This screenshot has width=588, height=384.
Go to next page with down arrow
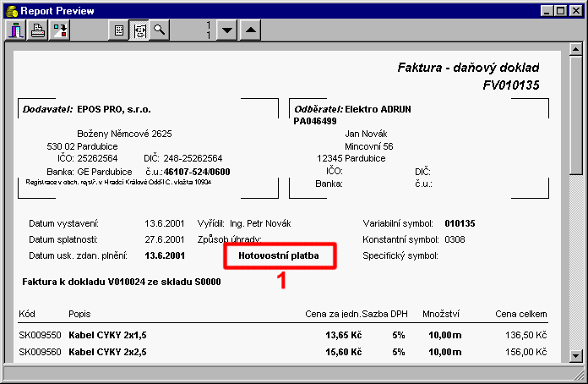click(x=226, y=30)
